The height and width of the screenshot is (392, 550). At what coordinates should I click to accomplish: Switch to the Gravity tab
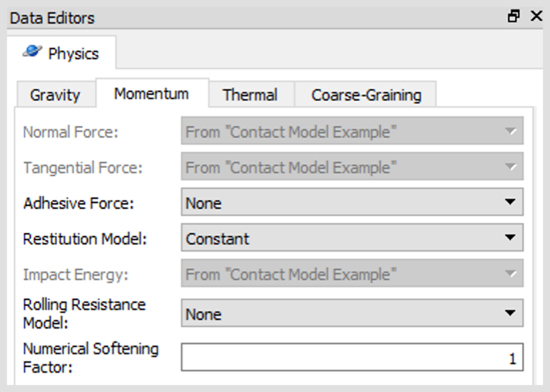point(56,95)
